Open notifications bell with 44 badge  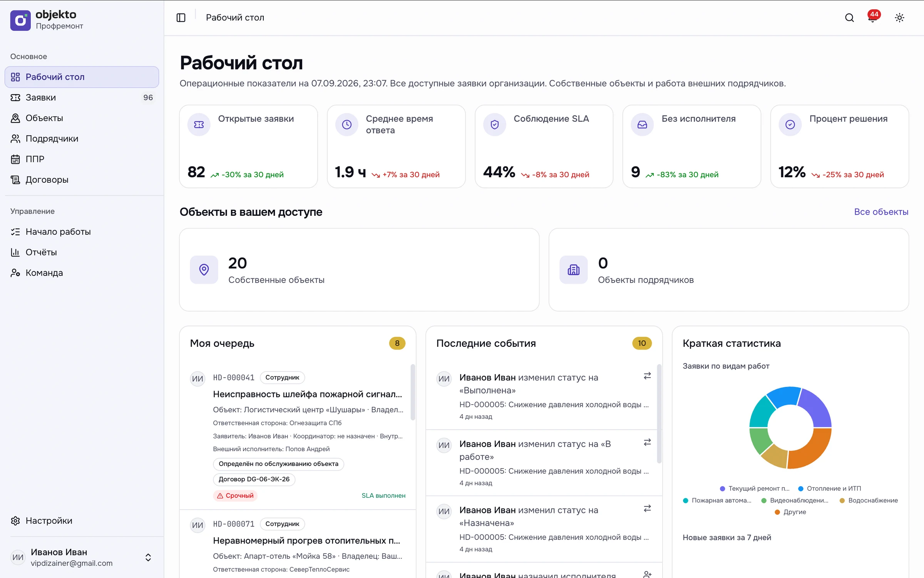point(873,17)
